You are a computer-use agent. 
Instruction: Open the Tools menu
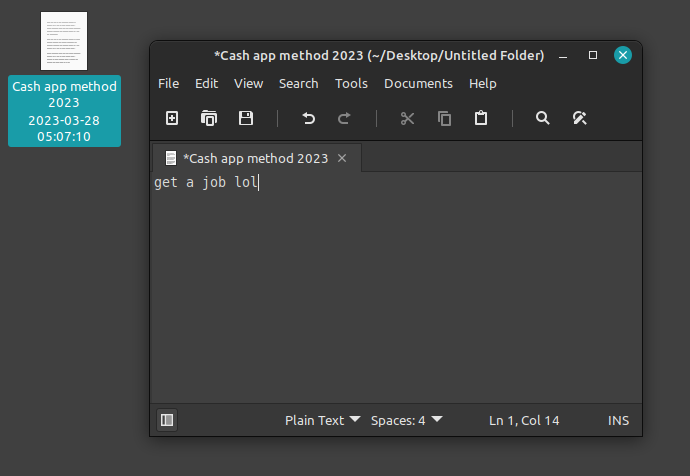[351, 83]
